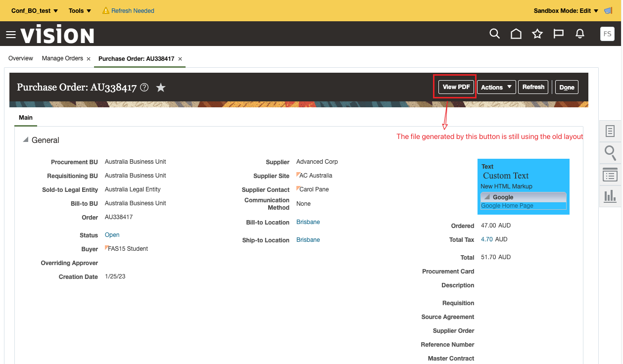Image resolution: width=623 pixels, height=364 pixels.
Task: Switch to the Manage Orders tab
Action: click(x=62, y=58)
